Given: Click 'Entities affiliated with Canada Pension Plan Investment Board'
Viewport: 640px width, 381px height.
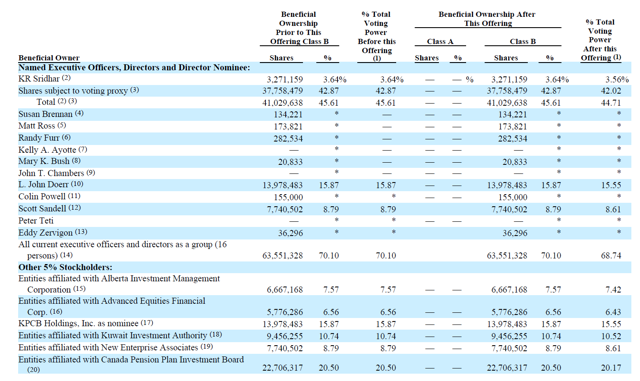Looking at the screenshot, I should coord(131,360).
